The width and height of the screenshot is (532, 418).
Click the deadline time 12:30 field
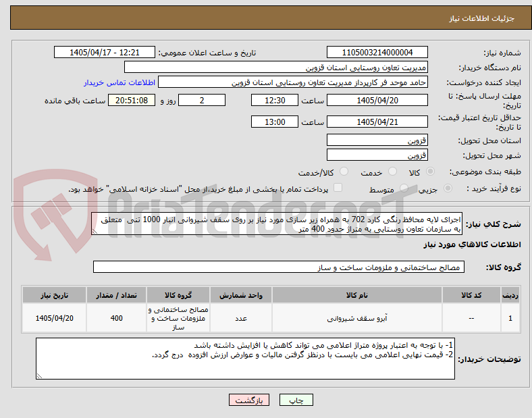[275, 101]
